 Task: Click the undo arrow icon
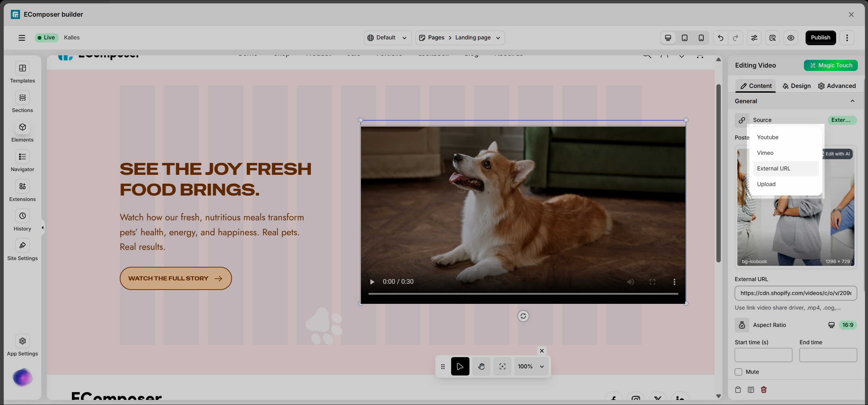(x=720, y=38)
